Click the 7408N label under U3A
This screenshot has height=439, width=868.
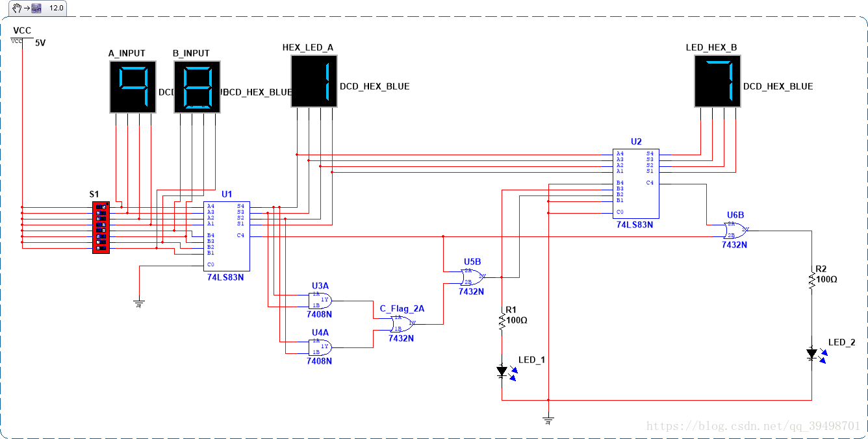(319, 314)
